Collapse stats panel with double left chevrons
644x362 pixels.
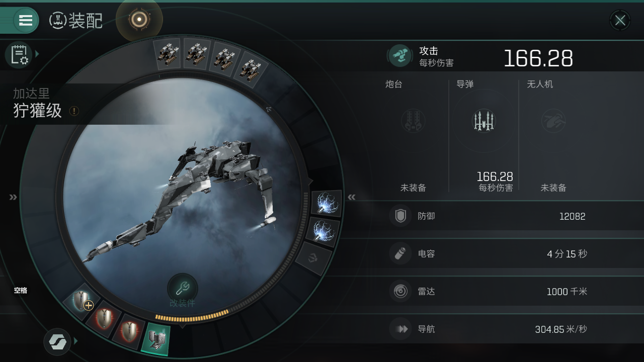click(352, 197)
